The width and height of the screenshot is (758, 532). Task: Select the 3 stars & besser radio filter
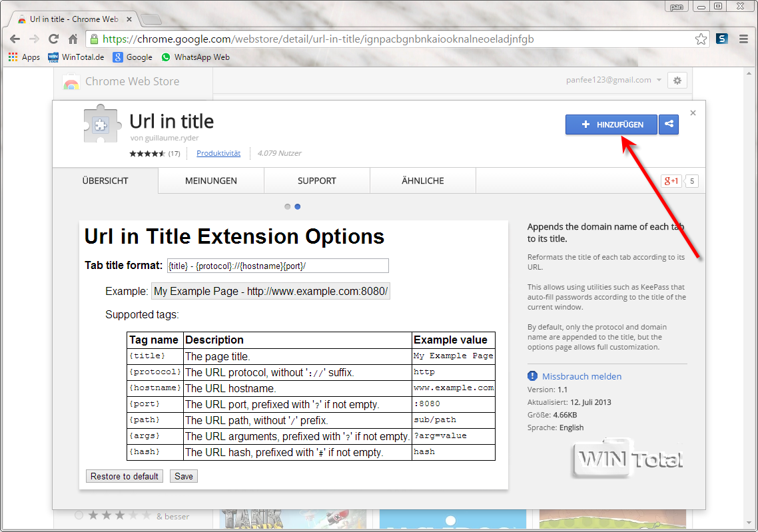(x=79, y=515)
